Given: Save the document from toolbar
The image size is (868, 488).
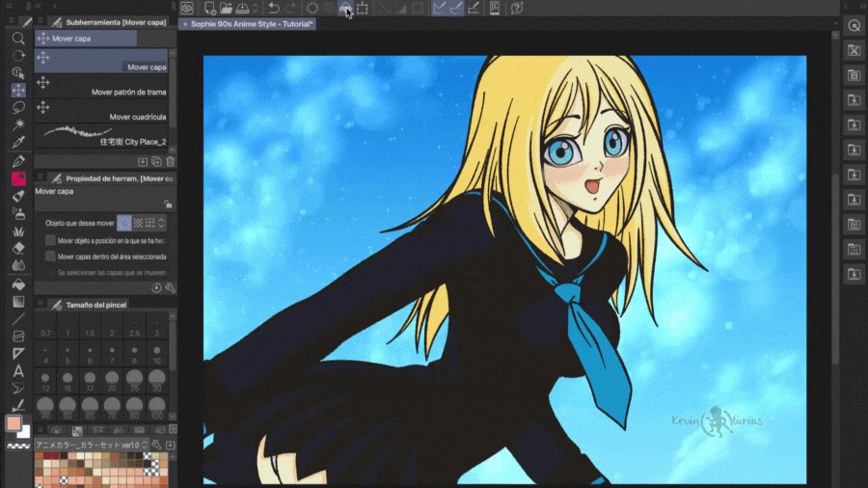Looking at the screenshot, I should click(242, 8).
